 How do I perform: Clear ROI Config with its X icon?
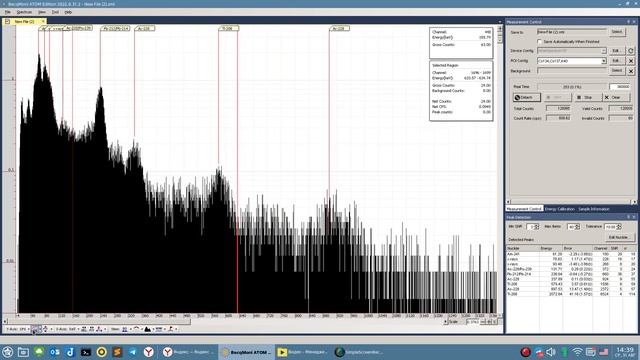click(631, 61)
